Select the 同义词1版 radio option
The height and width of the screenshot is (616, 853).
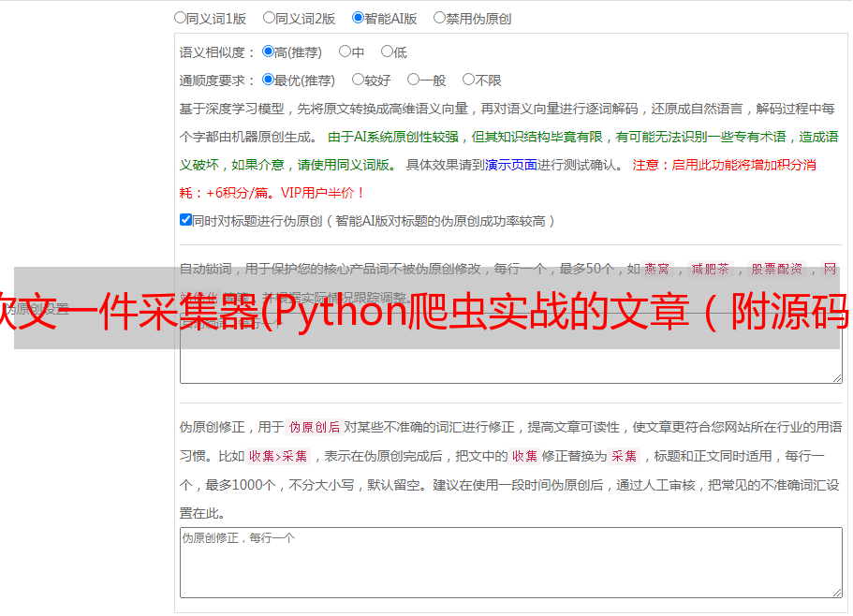tap(180, 18)
